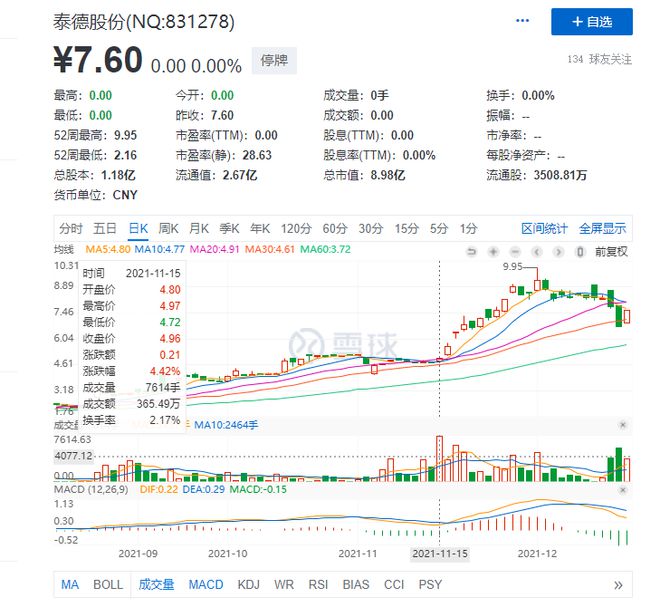Screen dimensions: 660x607
Task: Toggle the 成交量 volume indicator
Action: coord(156,585)
